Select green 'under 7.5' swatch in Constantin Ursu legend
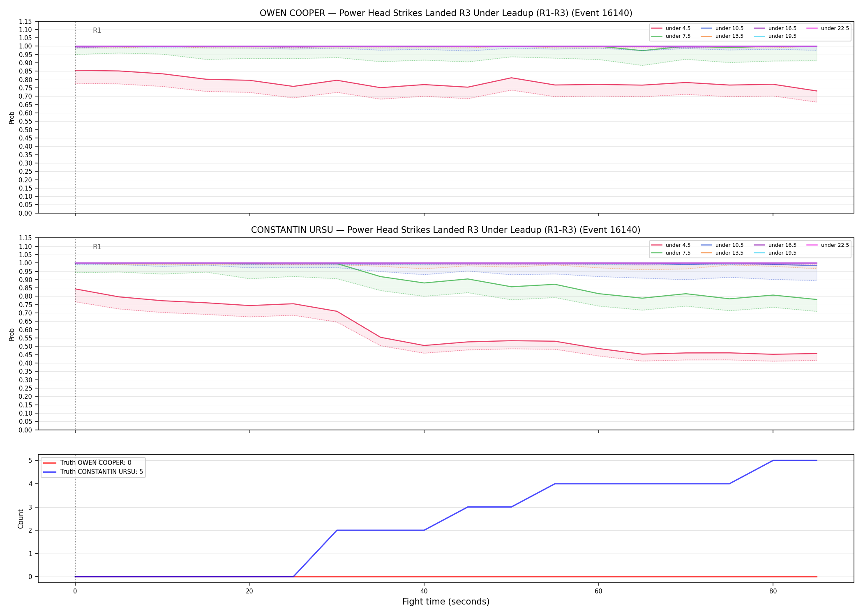Screen dimensions: 863x616 tap(657, 253)
